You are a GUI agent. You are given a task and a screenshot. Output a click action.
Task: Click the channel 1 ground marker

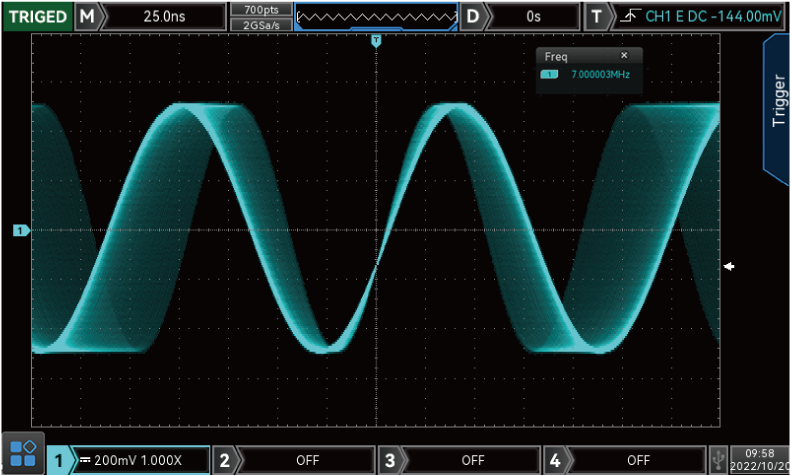pyautogui.click(x=21, y=231)
